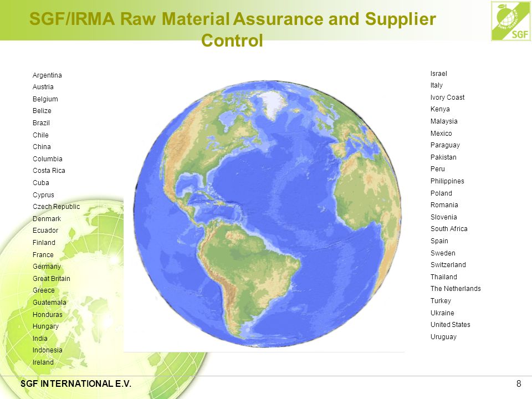This screenshot has width=532, height=399.
Task: Select 'Indonesia' in the list
Action: tap(48, 350)
